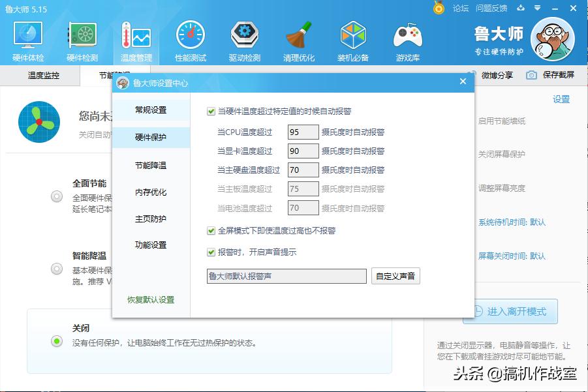Disable hardware temperature auto alarm checkbox

click(210, 111)
